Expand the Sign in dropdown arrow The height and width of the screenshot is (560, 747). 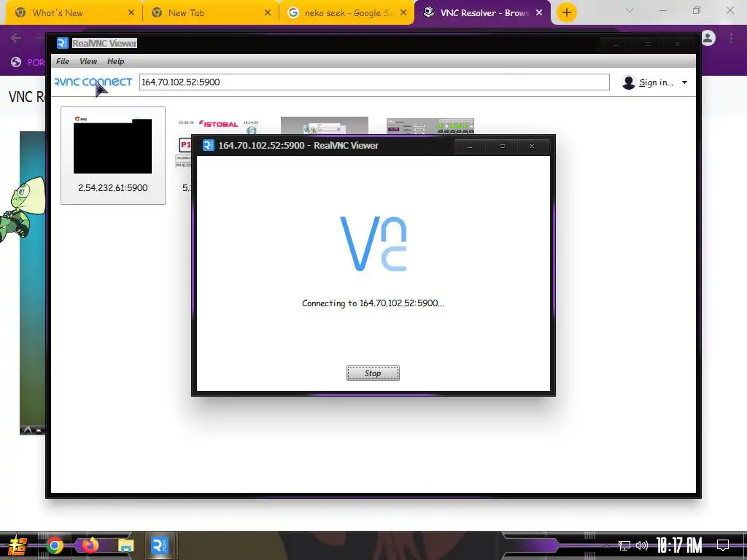(684, 82)
